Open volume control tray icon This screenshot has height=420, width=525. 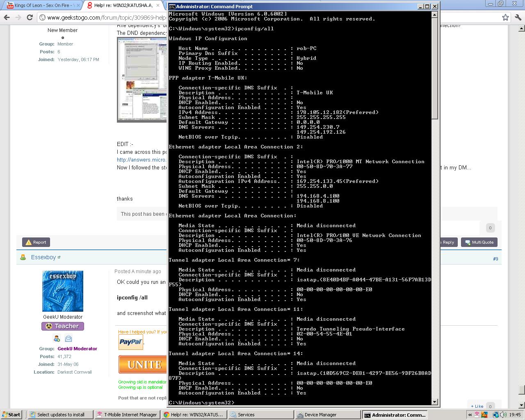[x=503, y=415]
